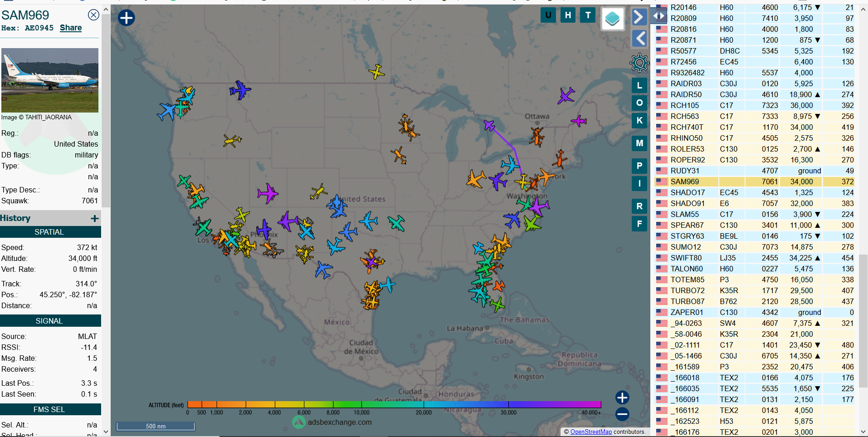The height and width of the screenshot is (437, 868).
Task: Zoom out the map with minus button
Action: click(x=622, y=414)
